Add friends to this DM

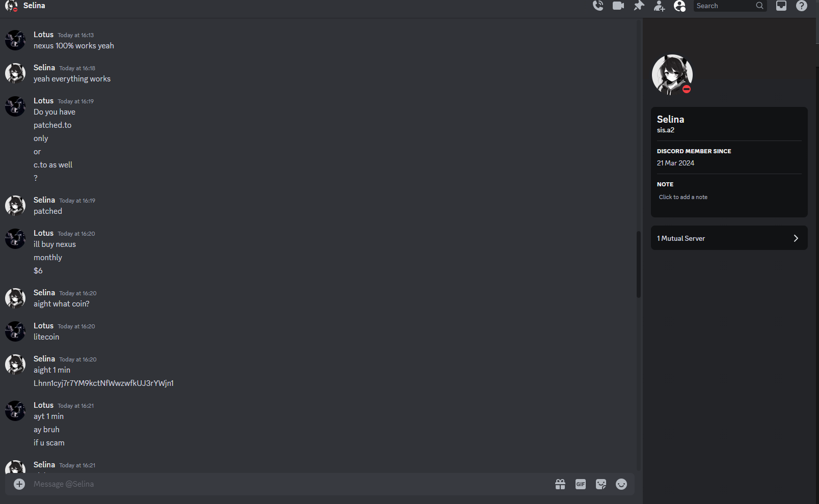659,6
